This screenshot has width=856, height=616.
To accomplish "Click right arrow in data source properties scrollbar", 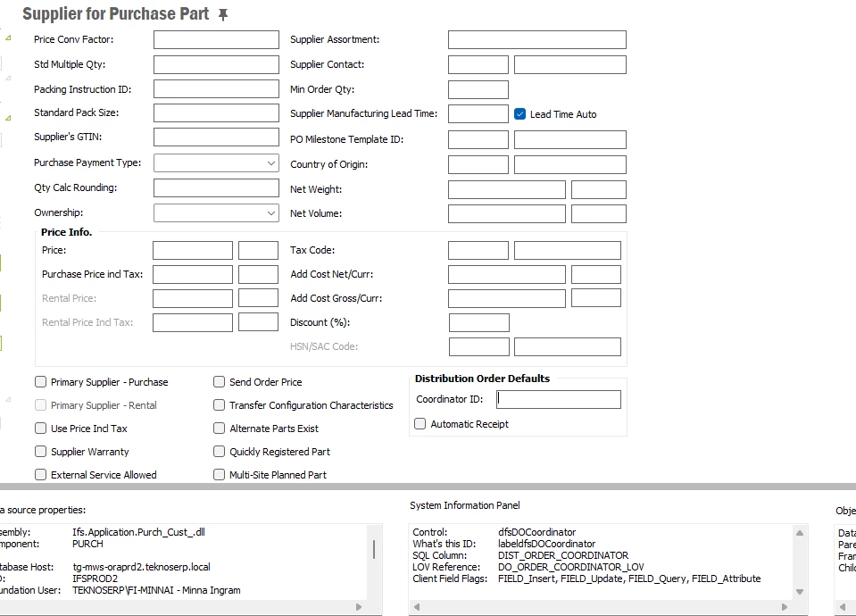I will point(359,607).
